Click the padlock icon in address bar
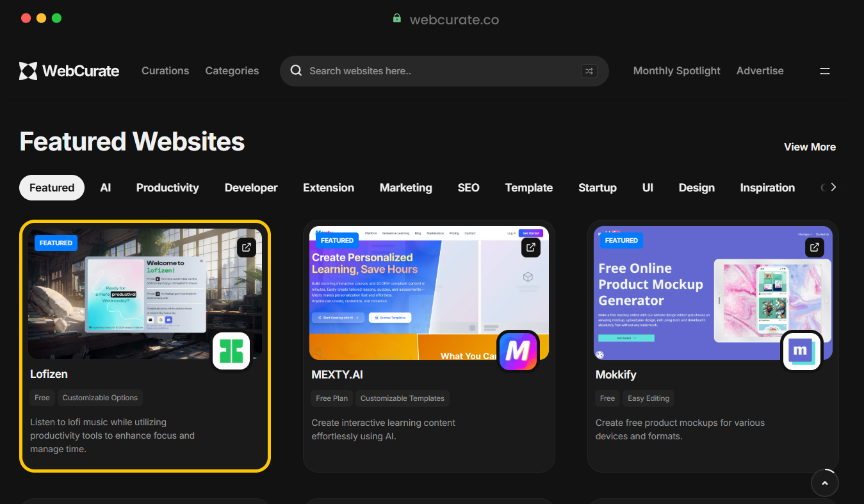Image resolution: width=864 pixels, height=504 pixels. [397, 19]
